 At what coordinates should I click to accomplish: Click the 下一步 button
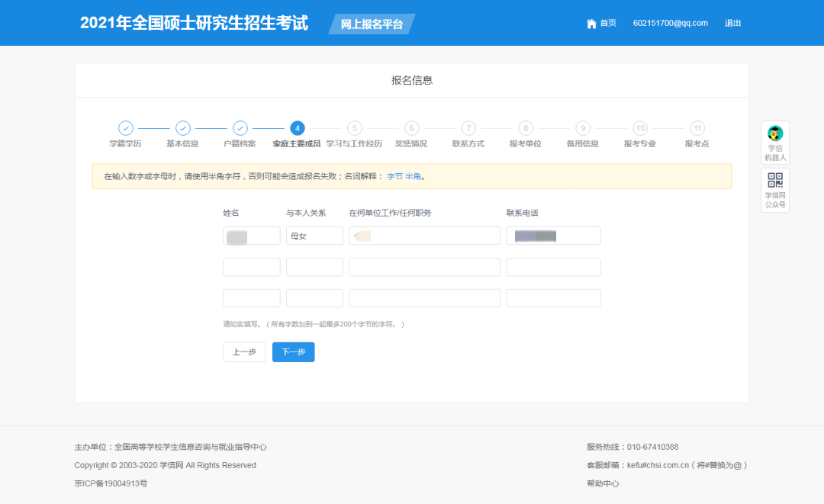pyautogui.click(x=293, y=352)
